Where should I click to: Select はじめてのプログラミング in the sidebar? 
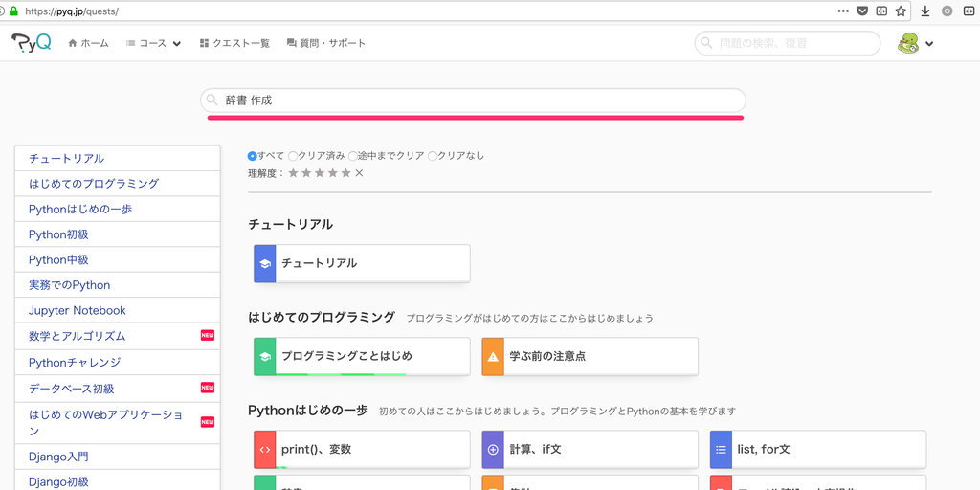[x=118, y=184]
